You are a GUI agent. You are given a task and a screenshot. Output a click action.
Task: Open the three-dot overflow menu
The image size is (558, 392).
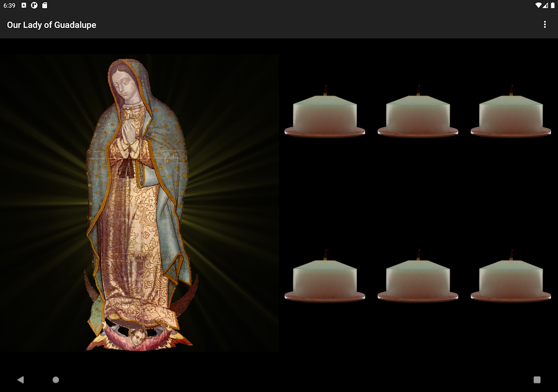pyautogui.click(x=544, y=24)
